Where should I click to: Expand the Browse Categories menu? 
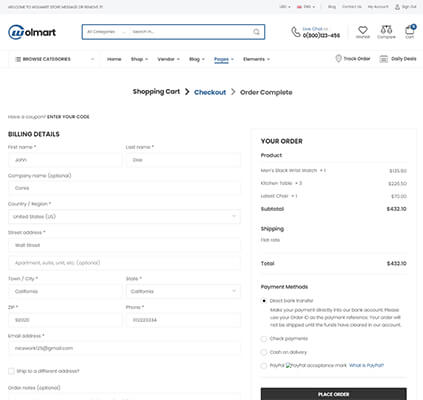click(55, 59)
